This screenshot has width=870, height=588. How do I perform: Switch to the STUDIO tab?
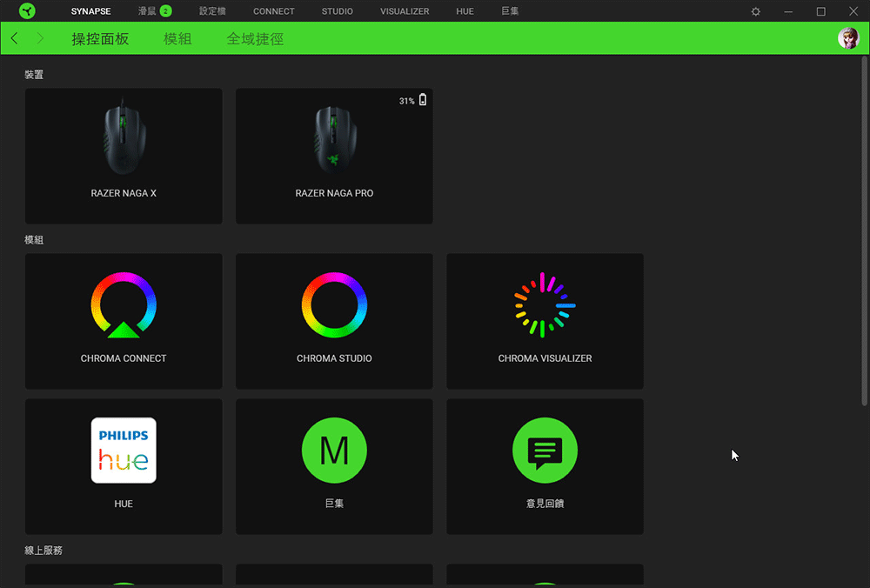click(338, 11)
